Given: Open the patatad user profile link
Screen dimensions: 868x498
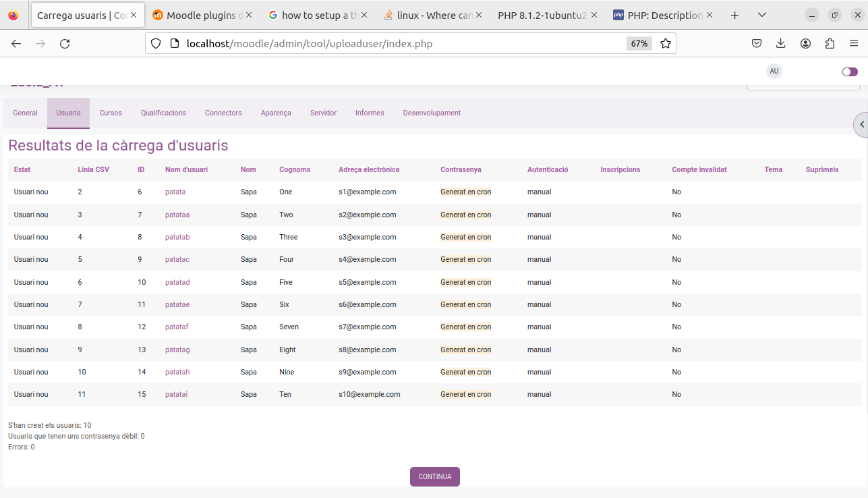Looking at the screenshot, I should pos(177,282).
